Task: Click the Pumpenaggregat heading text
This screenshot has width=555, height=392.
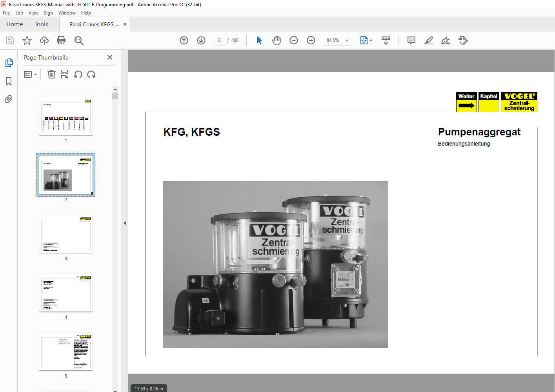Action: [479, 132]
